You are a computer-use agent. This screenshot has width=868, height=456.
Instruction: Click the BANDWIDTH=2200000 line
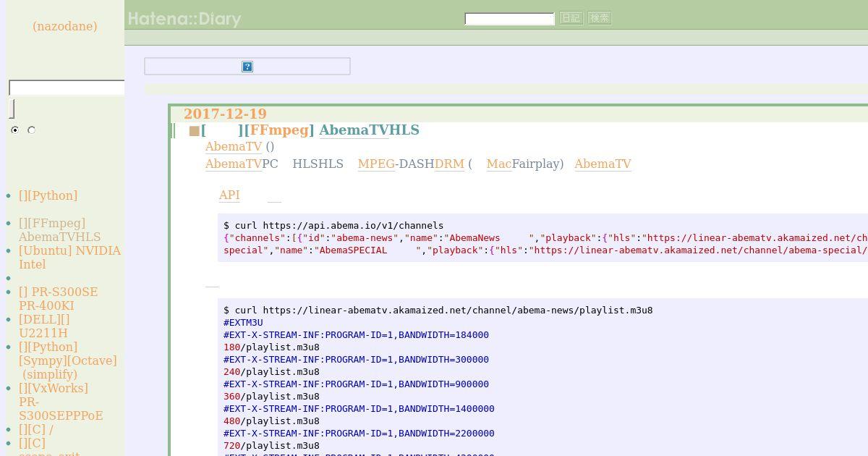pyautogui.click(x=359, y=433)
